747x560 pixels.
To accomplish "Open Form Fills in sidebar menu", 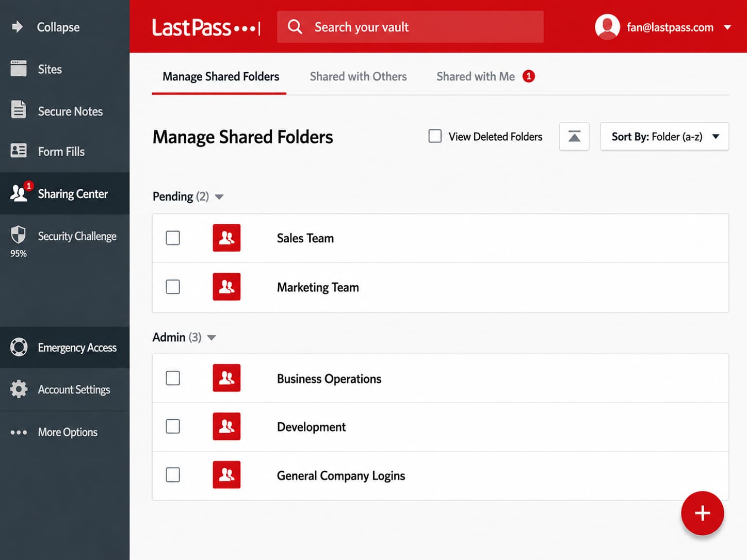I will tap(61, 152).
